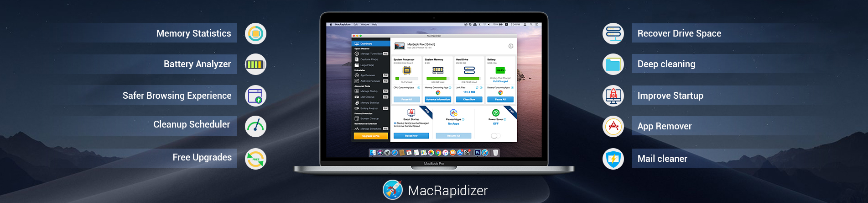Click the Advance Information button

438,99
